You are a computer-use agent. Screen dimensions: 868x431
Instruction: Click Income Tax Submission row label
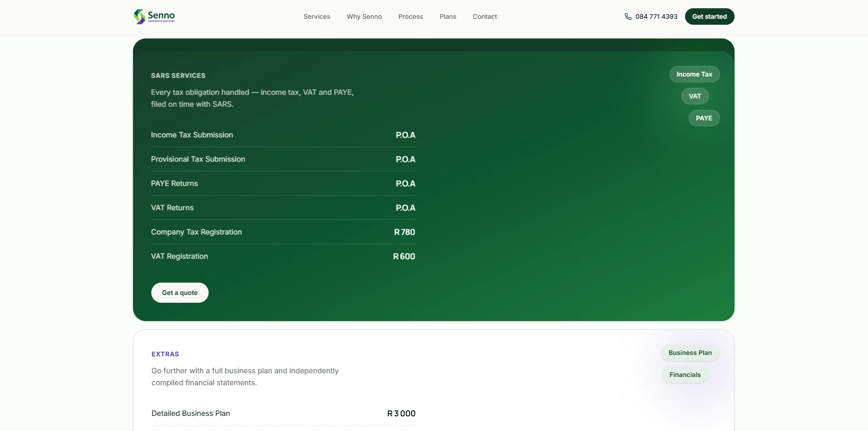[x=192, y=135]
